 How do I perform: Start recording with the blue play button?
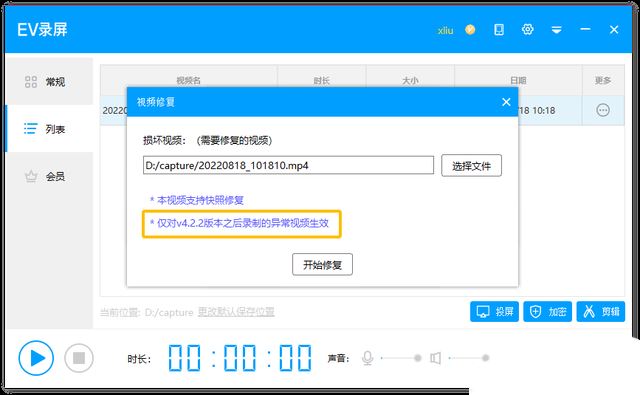tap(36, 358)
